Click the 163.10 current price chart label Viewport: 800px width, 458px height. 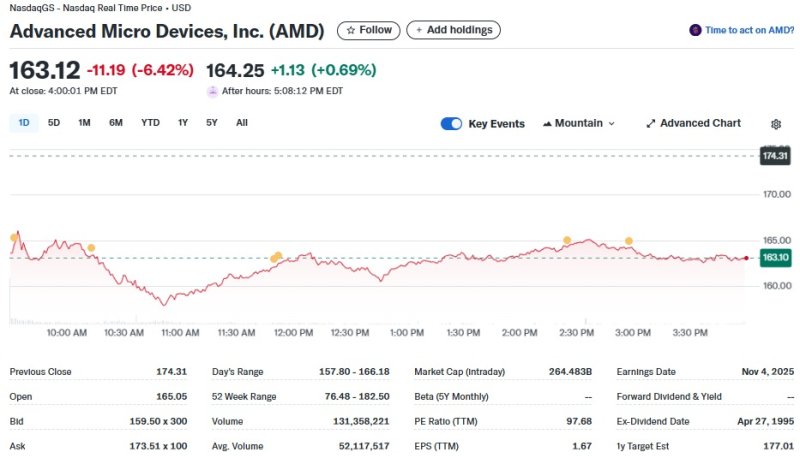pos(775,258)
